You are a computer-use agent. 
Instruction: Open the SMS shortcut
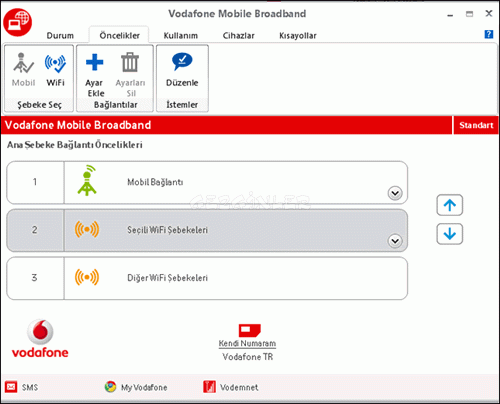22,387
